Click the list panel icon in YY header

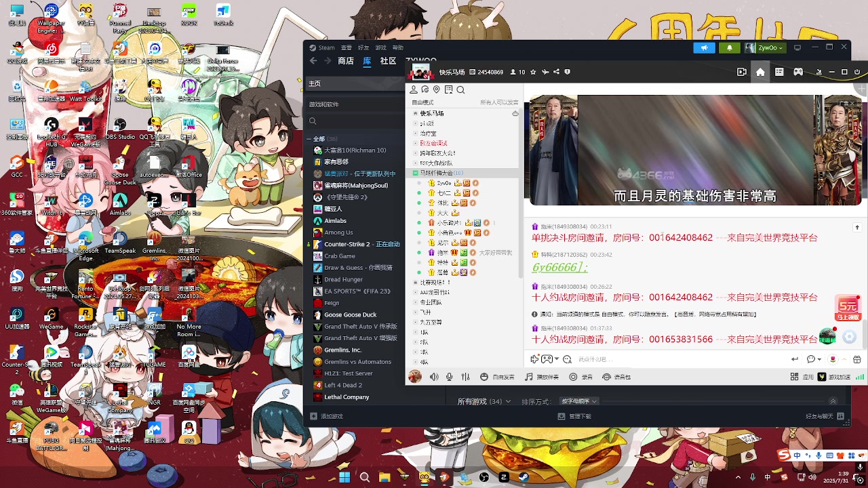click(x=779, y=72)
